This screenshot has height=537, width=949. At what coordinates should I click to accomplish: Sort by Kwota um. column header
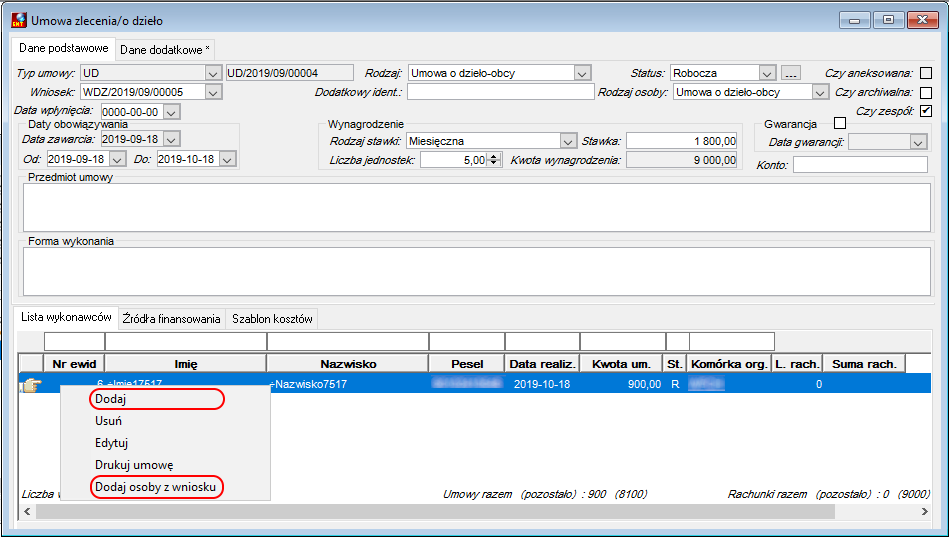[622, 364]
